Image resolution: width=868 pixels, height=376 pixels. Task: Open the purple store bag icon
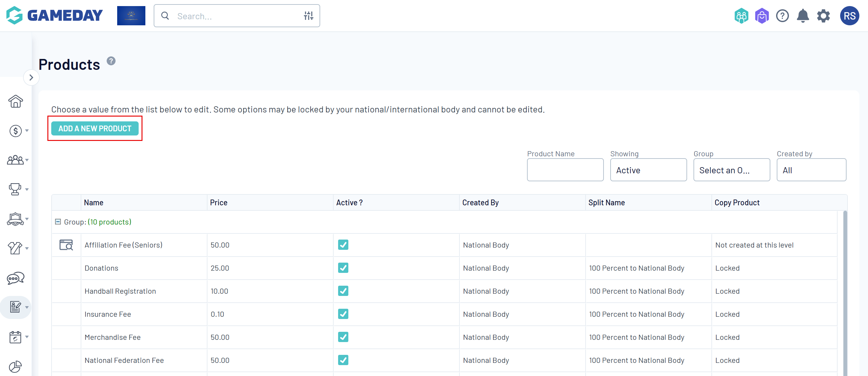[761, 16]
